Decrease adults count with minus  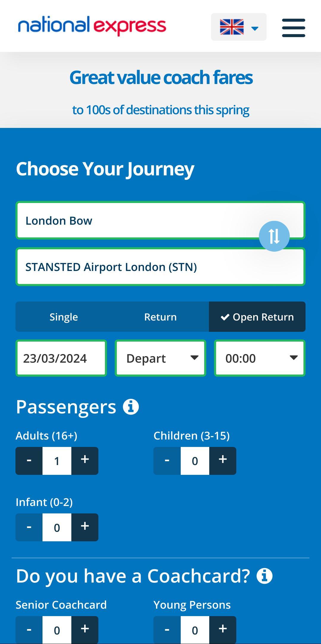[29, 461]
